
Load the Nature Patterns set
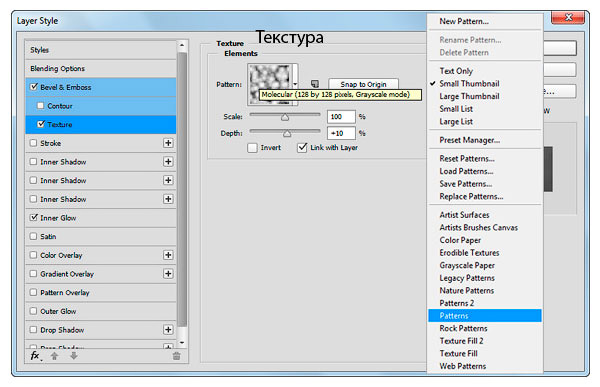(466, 291)
